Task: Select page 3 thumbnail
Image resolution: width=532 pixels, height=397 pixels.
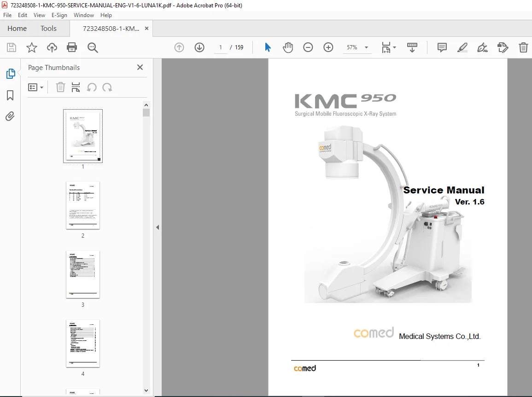Action: tap(83, 274)
